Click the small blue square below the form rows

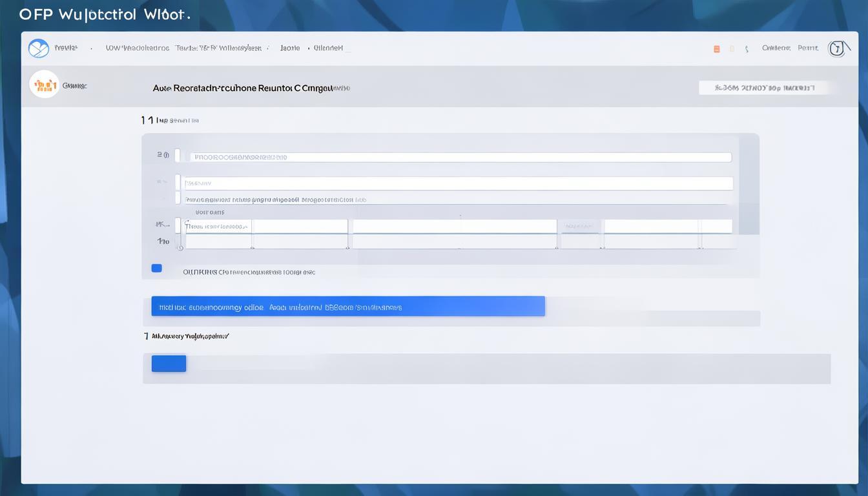tap(156, 268)
